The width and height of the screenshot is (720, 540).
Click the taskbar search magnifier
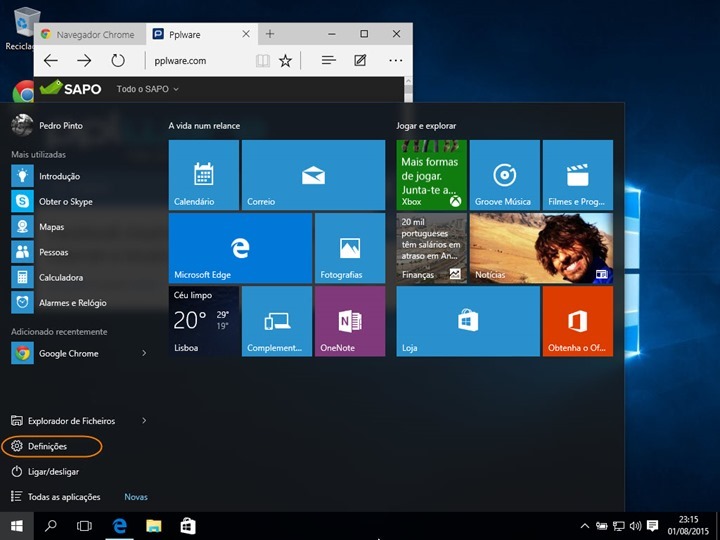(x=51, y=526)
